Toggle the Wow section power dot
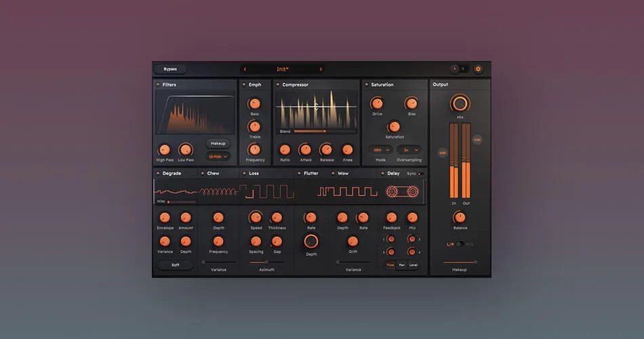 pyautogui.click(x=333, y=174)
